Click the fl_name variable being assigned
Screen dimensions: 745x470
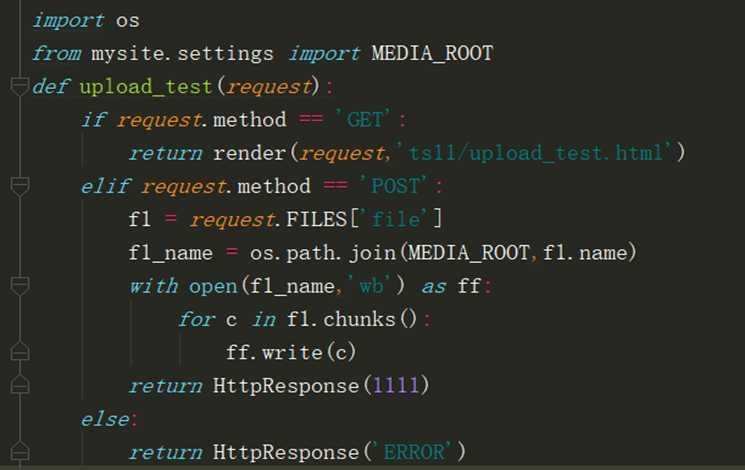tap(171, 253)
